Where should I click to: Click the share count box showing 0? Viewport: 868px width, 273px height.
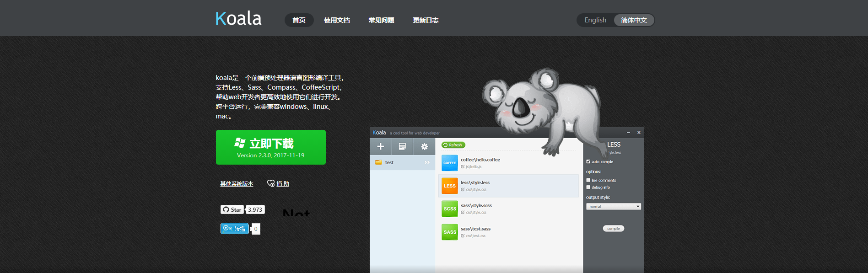pyautogui.click(x=256, y=229)
